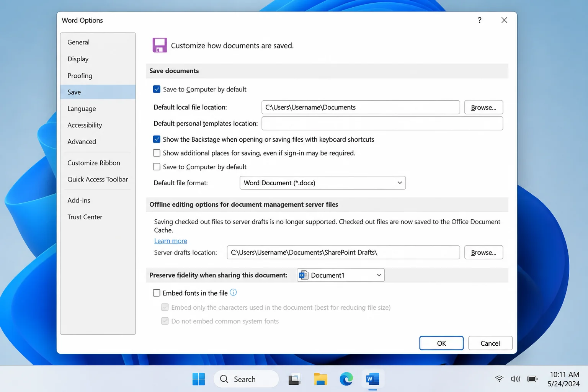The width and height of the screenshot is (588, 392).
Task: Close the Word Options dialog
Action: click(x=504, y=20)
